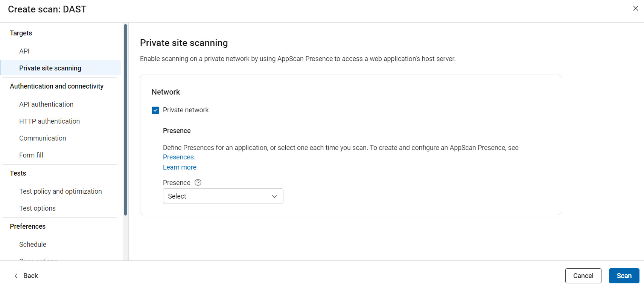Close the Create scan dialog
Viewport: 644px width, 289px height.
point(635,8)
